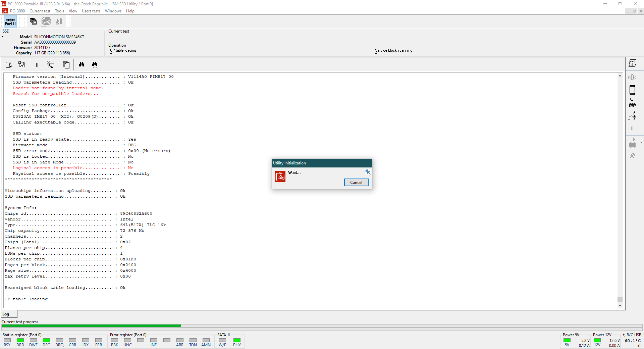Click the binoculars find icon
Screen dimensions: 644x349
(x=82, y=64)
